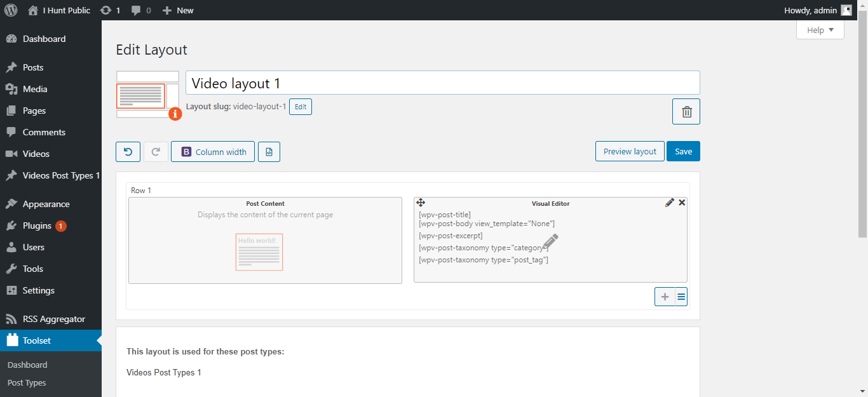Open the New content menu
This screenshot has width=868, height=397.
click(x=178, y=10)
